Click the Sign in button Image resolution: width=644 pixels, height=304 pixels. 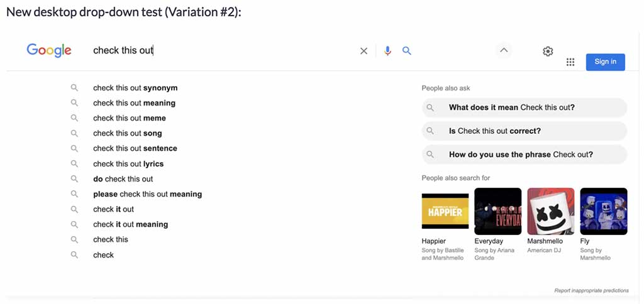click(606, 62)
